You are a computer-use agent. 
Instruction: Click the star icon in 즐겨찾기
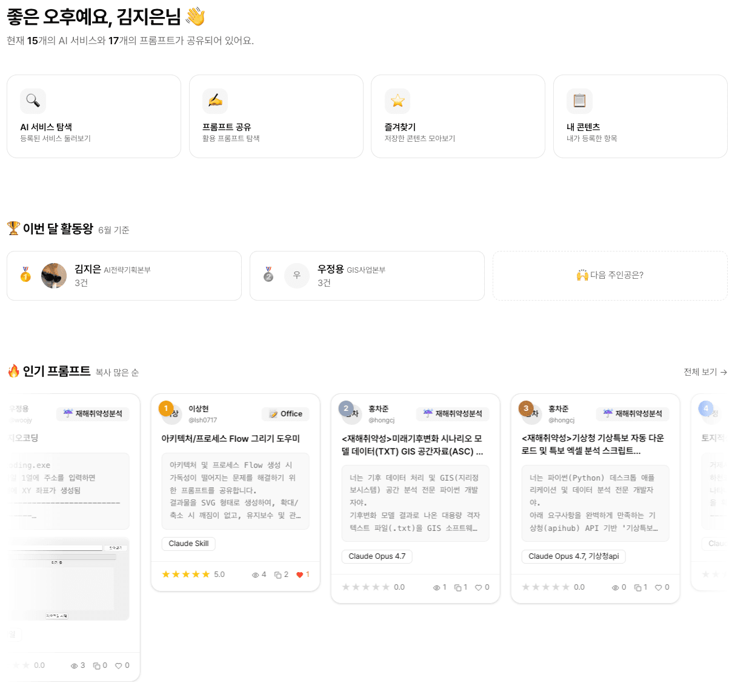tap(398, 101)
